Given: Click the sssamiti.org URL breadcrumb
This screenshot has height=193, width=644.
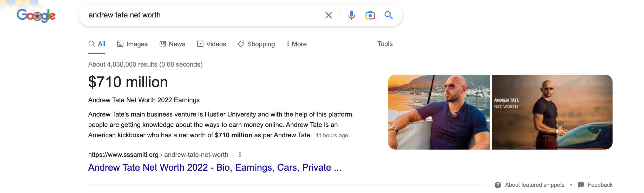Looking at the screenshot, I should (x=158, y=155).
